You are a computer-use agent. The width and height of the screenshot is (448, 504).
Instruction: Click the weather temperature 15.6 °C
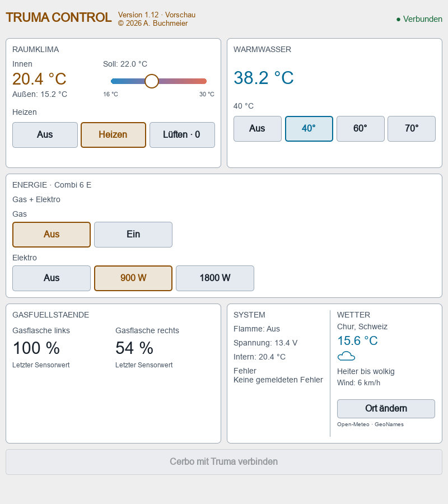(x=357, y=340)
